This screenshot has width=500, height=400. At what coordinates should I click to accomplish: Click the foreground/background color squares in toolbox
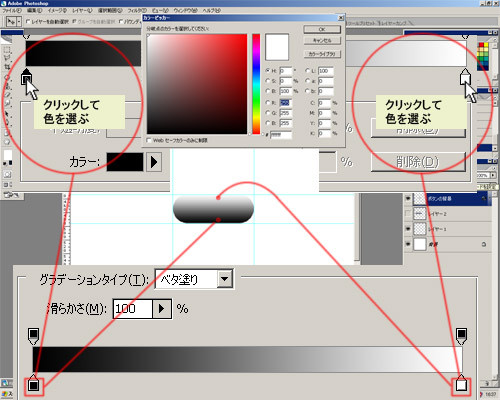click(8, 157)
